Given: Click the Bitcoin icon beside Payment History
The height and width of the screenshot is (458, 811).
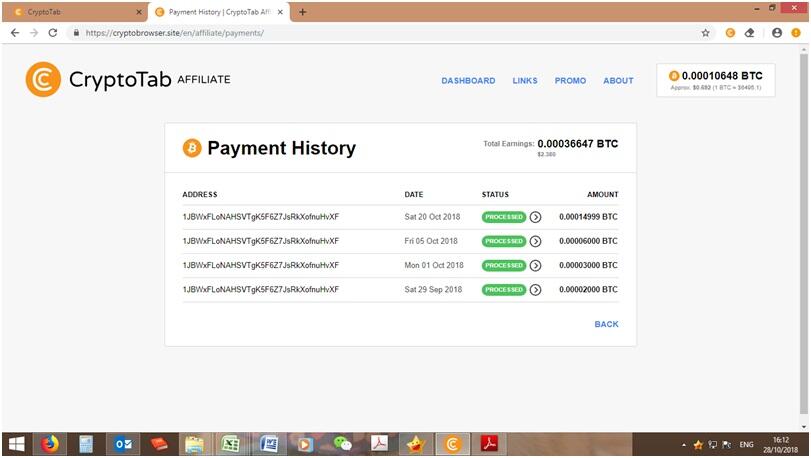Looking at the screenshot, I should (192, 148).
